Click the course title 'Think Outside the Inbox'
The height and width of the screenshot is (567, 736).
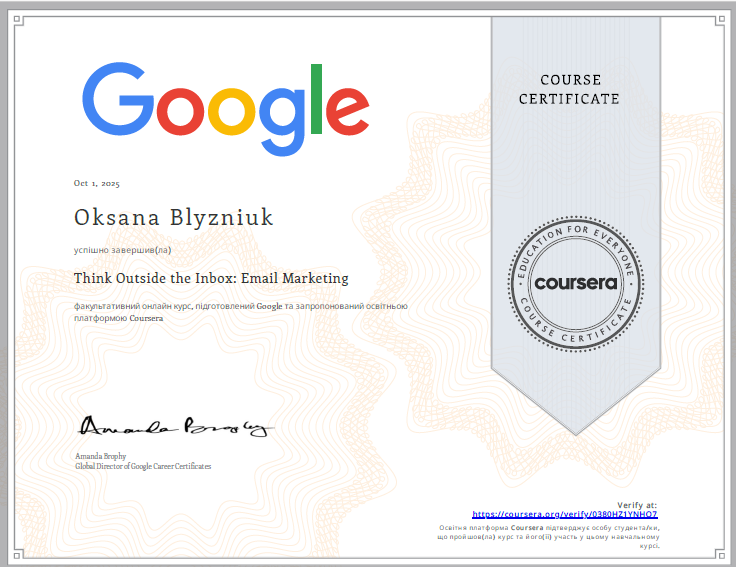pos(211,278)
